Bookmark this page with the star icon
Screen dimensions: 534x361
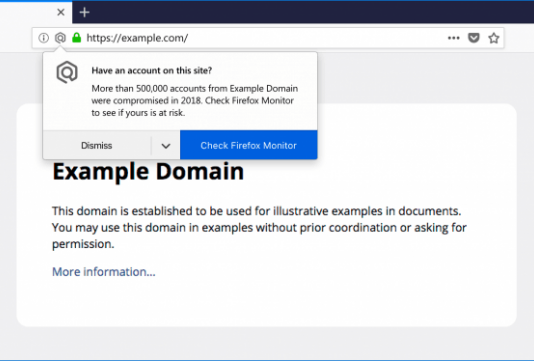coord(493,38)
